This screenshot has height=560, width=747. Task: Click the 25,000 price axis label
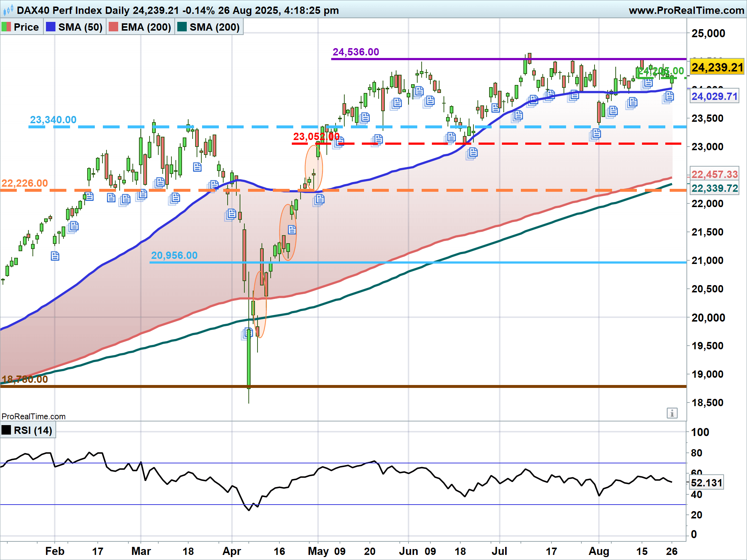tap(708, 33)
